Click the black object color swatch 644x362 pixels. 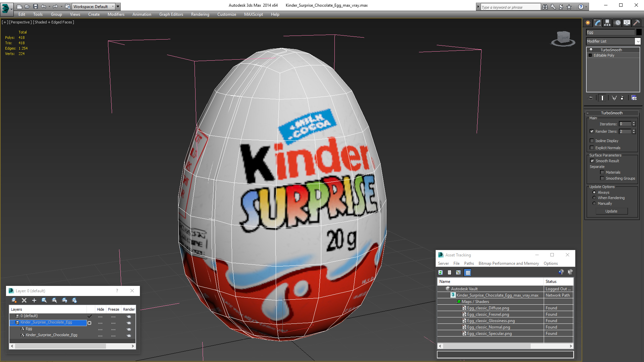pos(639,32)
